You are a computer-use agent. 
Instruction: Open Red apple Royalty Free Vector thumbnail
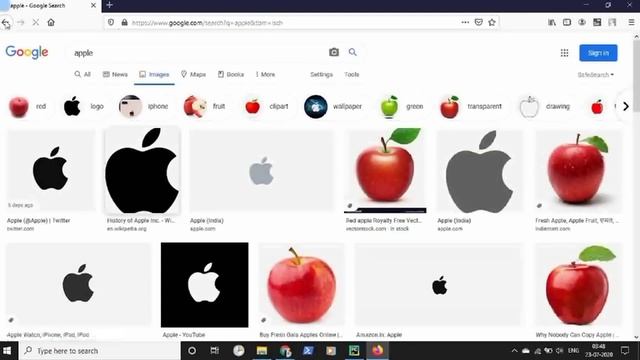pyautogui.click(x=385, y=170)
